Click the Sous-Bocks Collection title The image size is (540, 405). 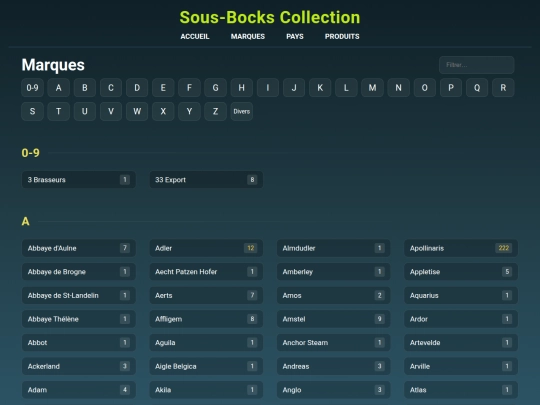coord(270,17)
